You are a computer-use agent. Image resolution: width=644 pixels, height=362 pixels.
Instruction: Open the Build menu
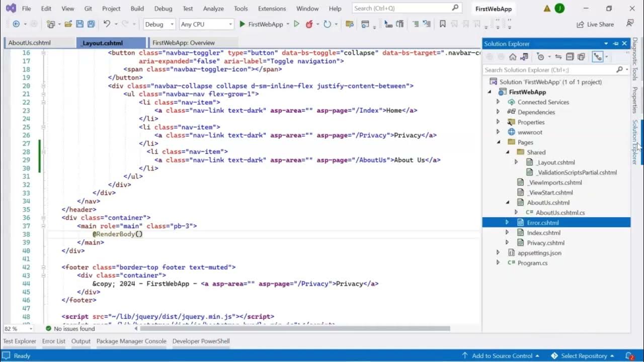pos(137,9)
